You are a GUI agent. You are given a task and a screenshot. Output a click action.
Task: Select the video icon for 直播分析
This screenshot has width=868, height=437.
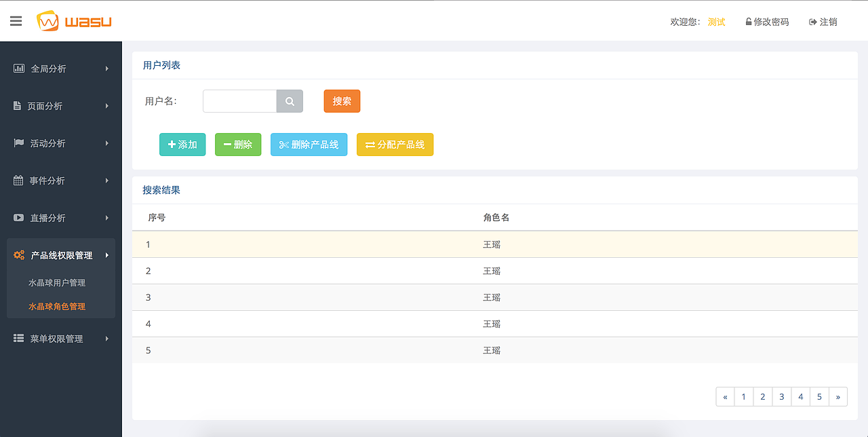[x=18, y=218]
